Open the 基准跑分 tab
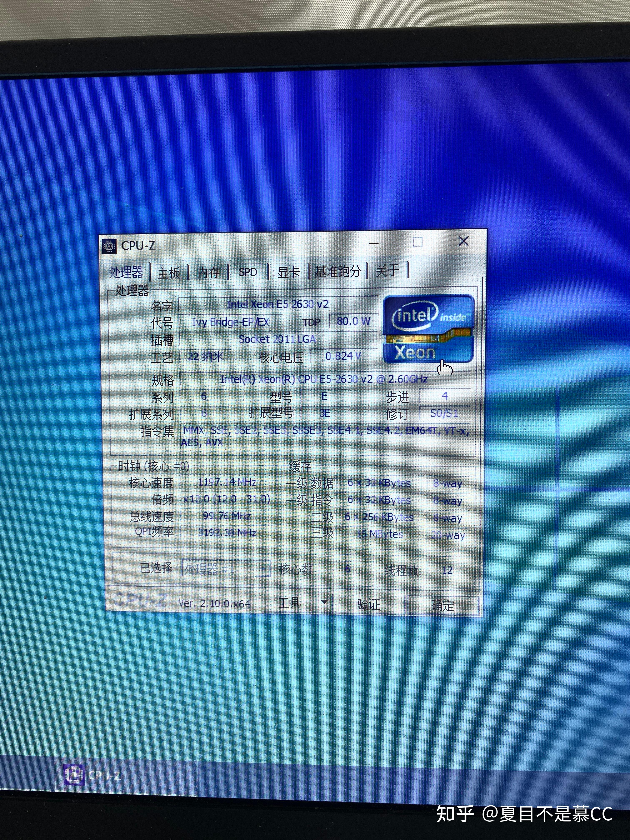630x840 pixels. coord(337,271)
